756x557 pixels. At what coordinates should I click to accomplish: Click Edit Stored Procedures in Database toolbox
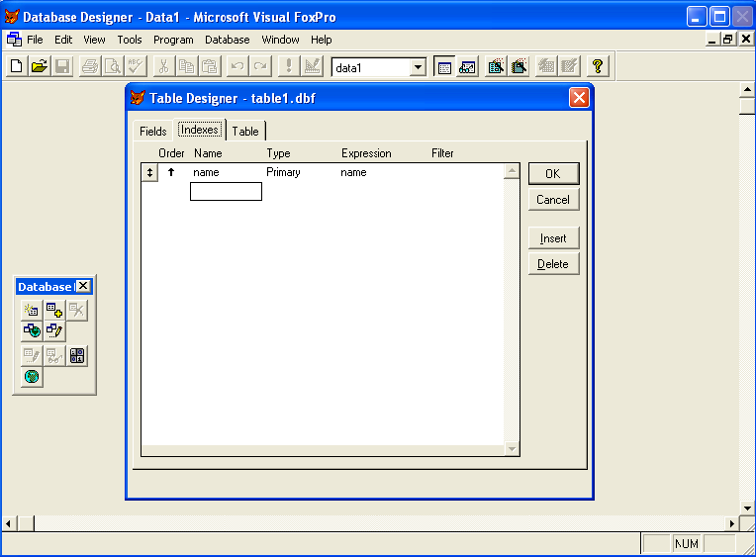coord(77,356)
